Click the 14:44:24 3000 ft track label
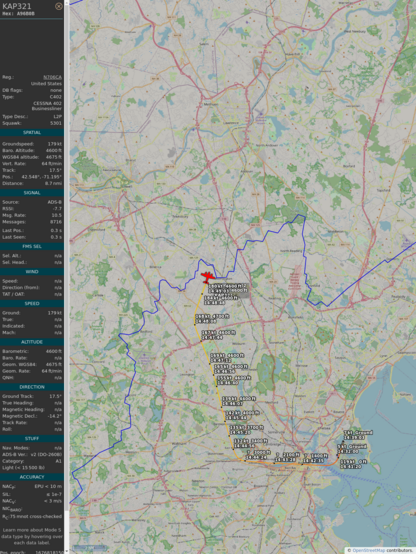Viewport: 416px width, 554px height. point(258,455)
